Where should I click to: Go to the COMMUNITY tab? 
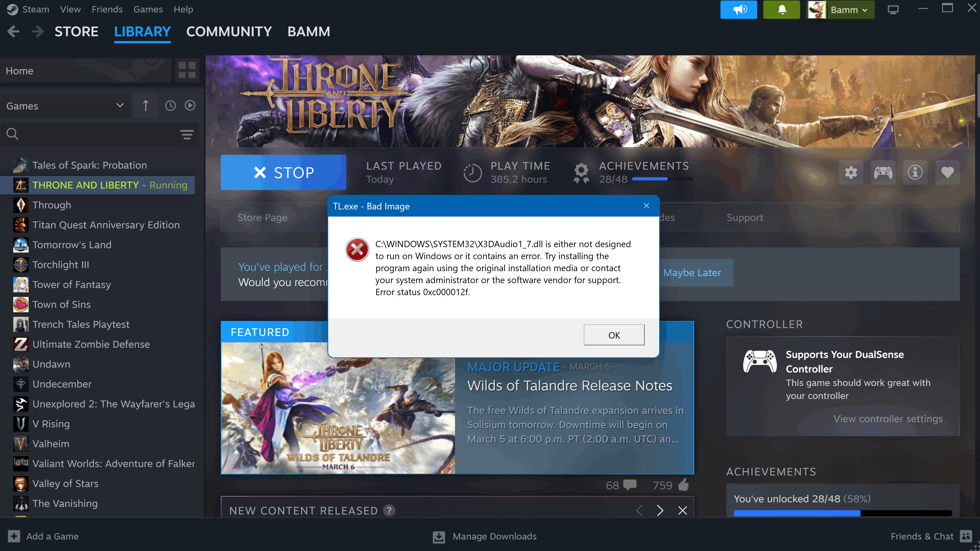click(229, 32)
